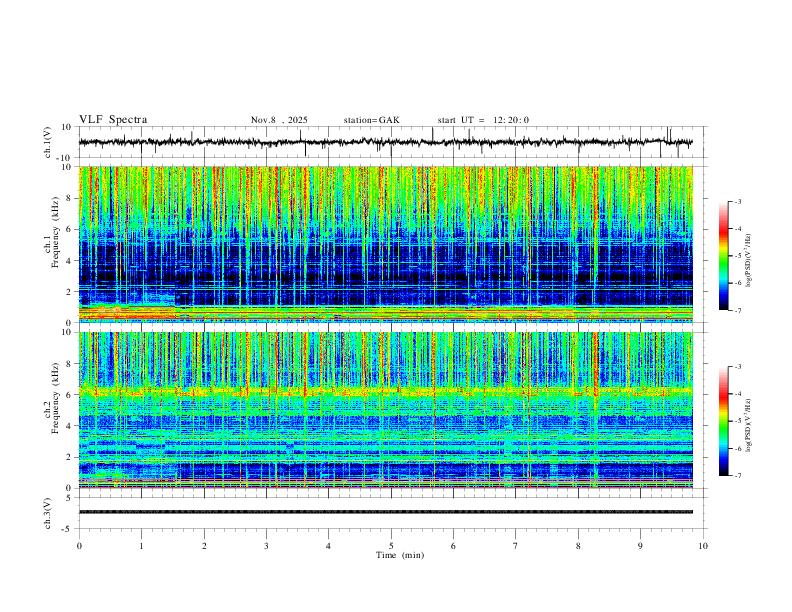Click the lower spectrogram color scale bar
The width and height of the screenshot is (792, 612).
723,421
